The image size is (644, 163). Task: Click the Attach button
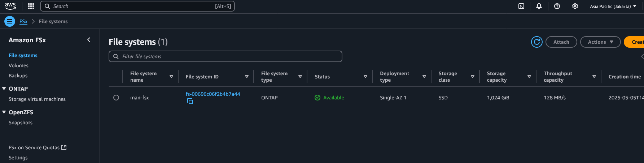pos(561,42)
